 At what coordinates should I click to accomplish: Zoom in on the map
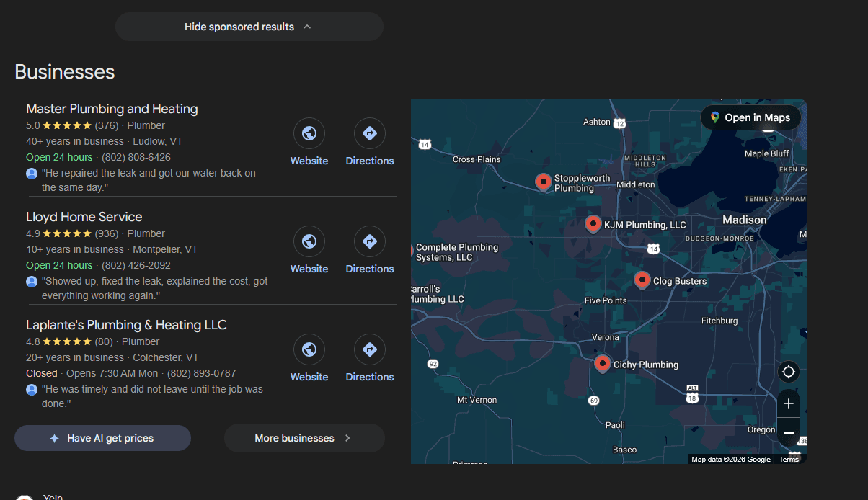pos(788,403)
